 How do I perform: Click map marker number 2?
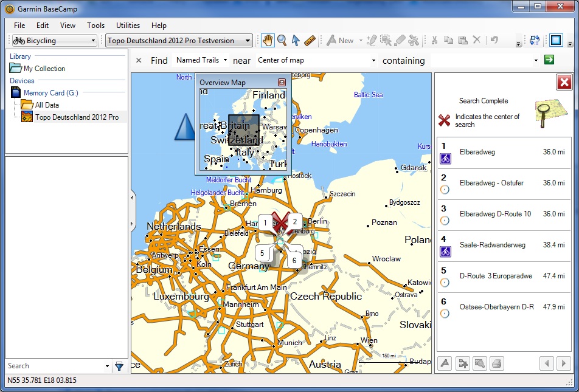[294, 222]
